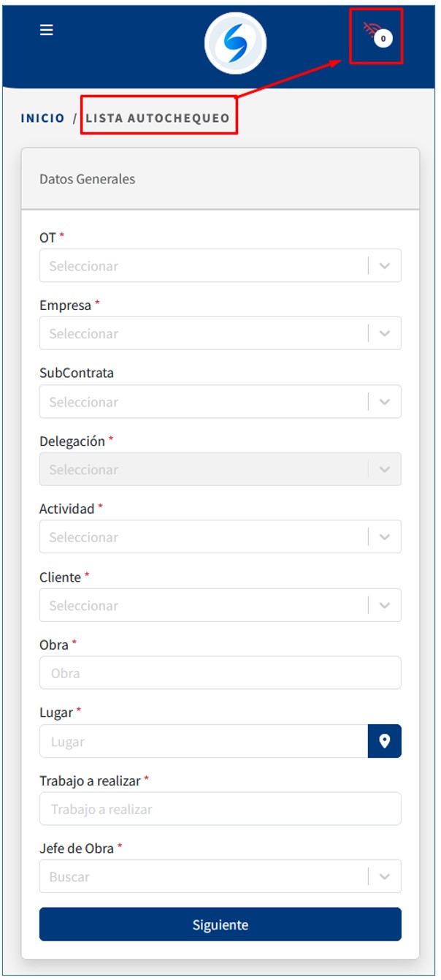Go to INICIO breadcrumb link
This screenshot has height=980, width=441.
[42, 118]
